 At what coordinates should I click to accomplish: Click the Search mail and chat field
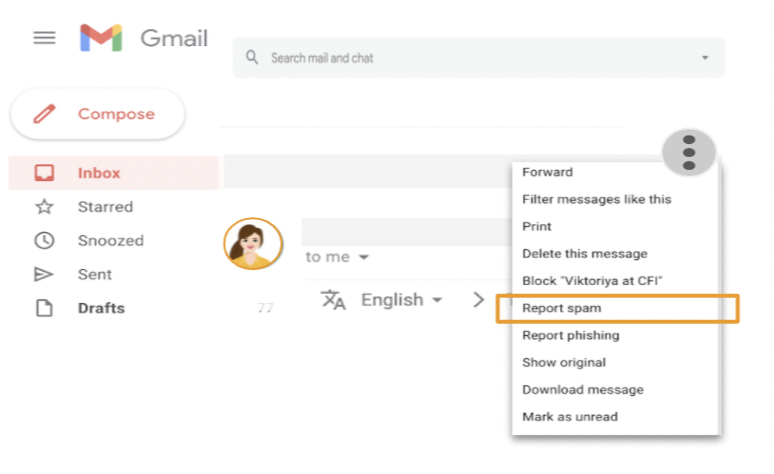[478, 57]
